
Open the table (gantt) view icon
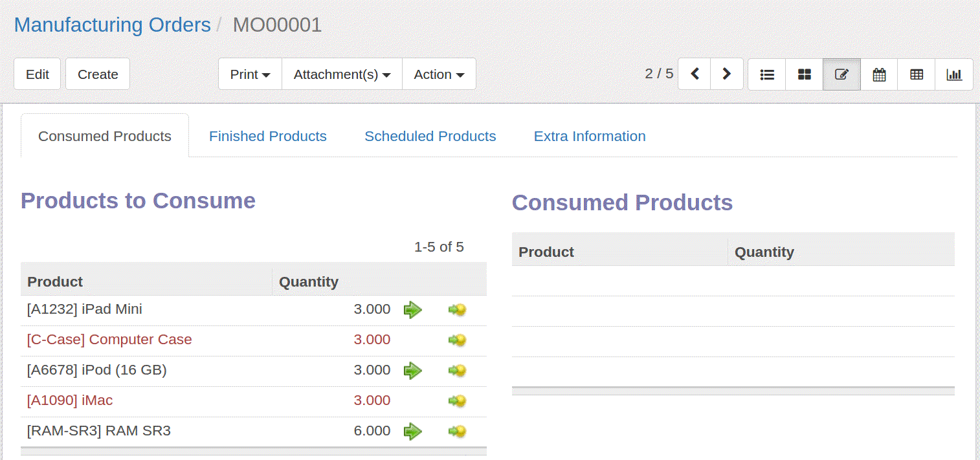pos(917,74)
